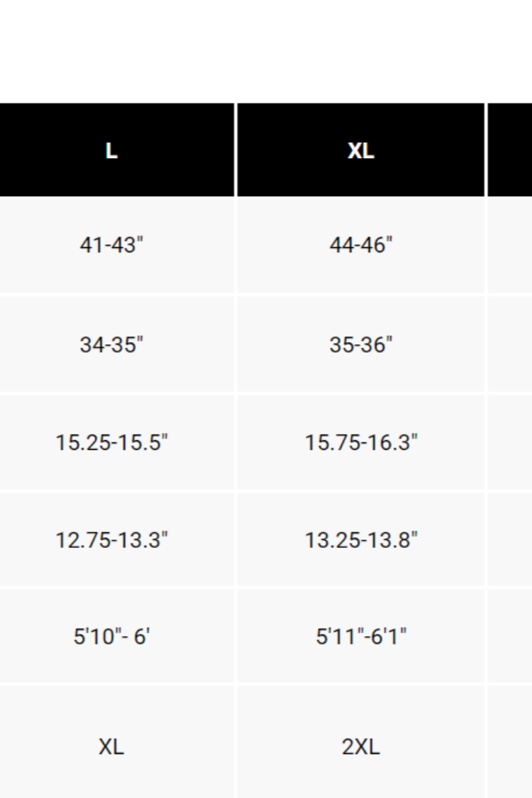Click the 34-35" cell
Image resolution: width=532 pixels, height=798 pixels.
click(111, 344)
